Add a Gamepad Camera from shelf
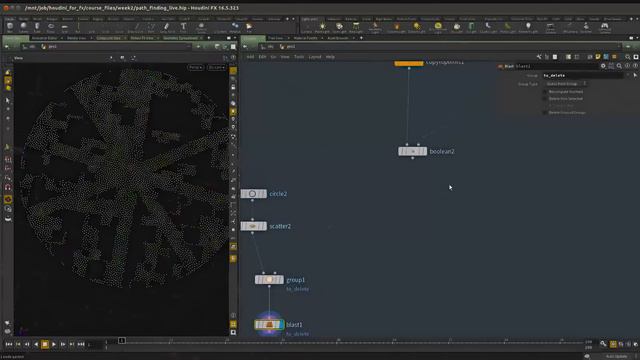This screenshot has height=360, width=640. pyautogui.click(x=604, y=27)
